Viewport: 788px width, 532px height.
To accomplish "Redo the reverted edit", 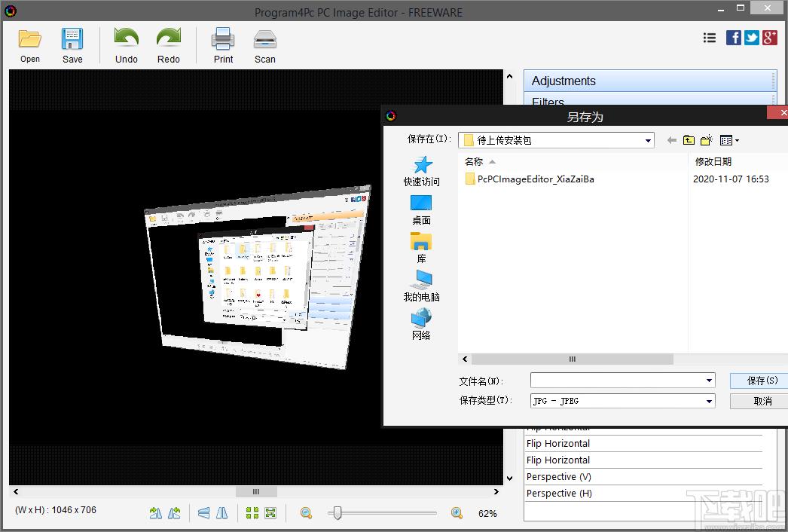I will click(x=168, y=45).
